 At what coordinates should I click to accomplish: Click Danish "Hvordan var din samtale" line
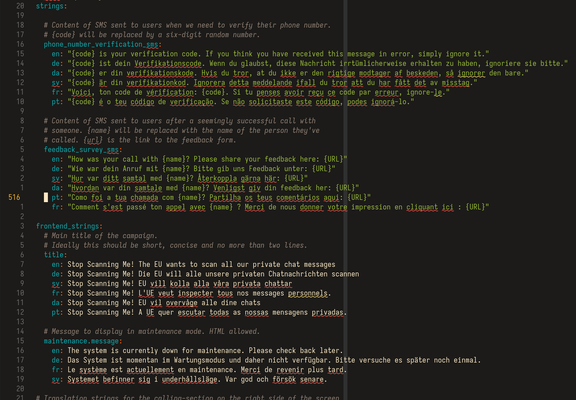(x=205, y=188)
